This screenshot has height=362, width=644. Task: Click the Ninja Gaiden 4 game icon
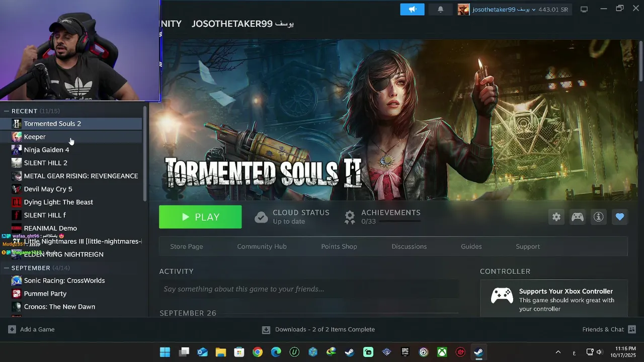17,150
